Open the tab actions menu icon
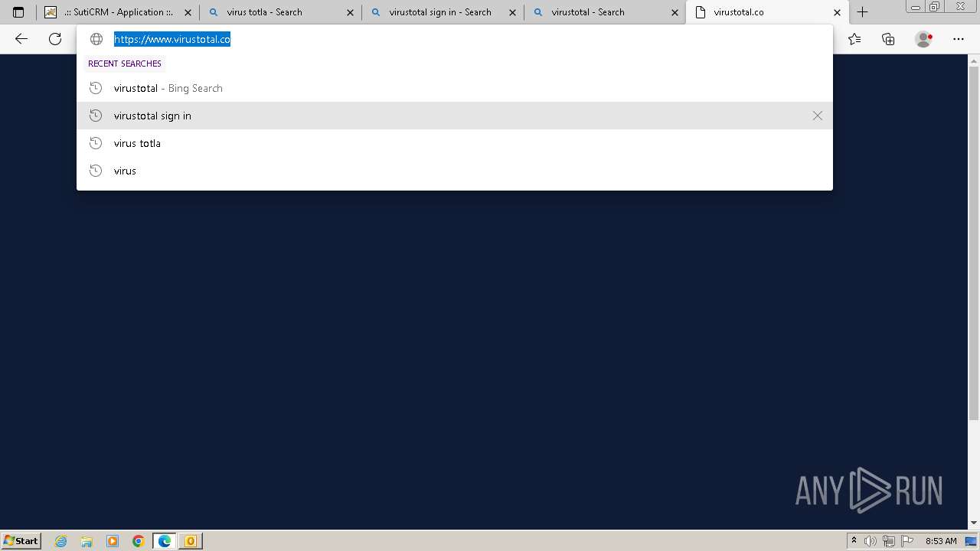The width and height of the screenshot is (980, 551). click(x=18, y=12)
